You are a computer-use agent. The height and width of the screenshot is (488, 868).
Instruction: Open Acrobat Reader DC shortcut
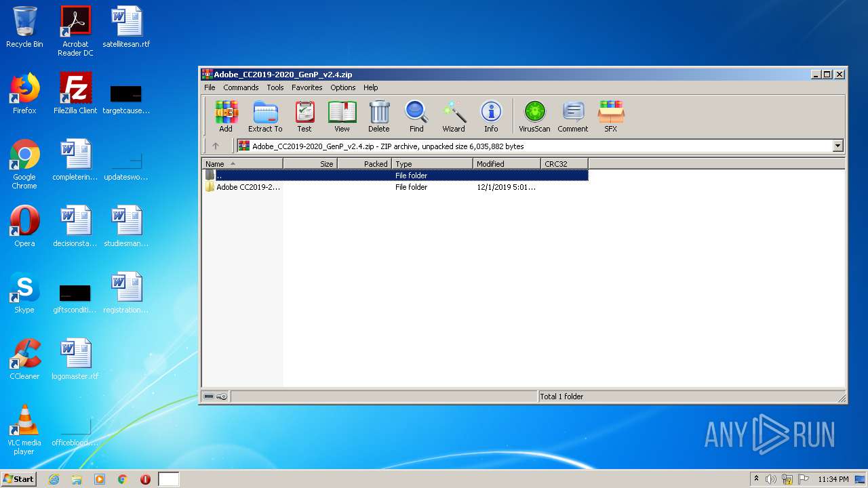75,31
